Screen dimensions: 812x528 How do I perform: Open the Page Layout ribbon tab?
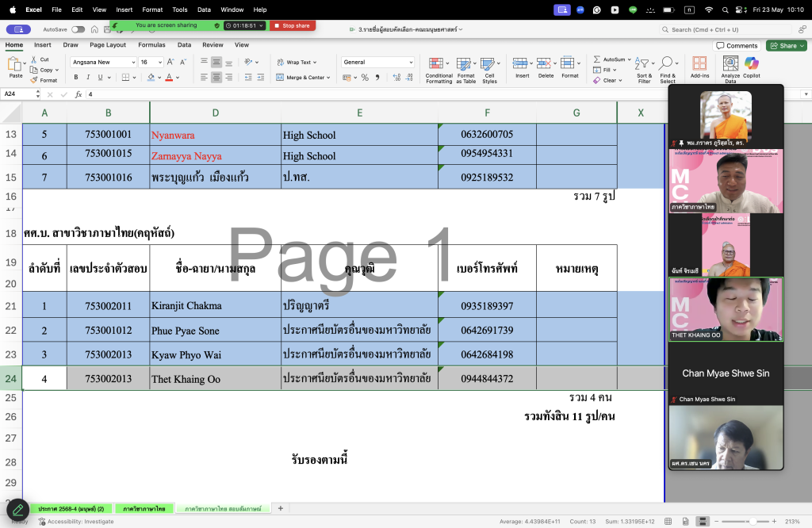pos(108,45)
